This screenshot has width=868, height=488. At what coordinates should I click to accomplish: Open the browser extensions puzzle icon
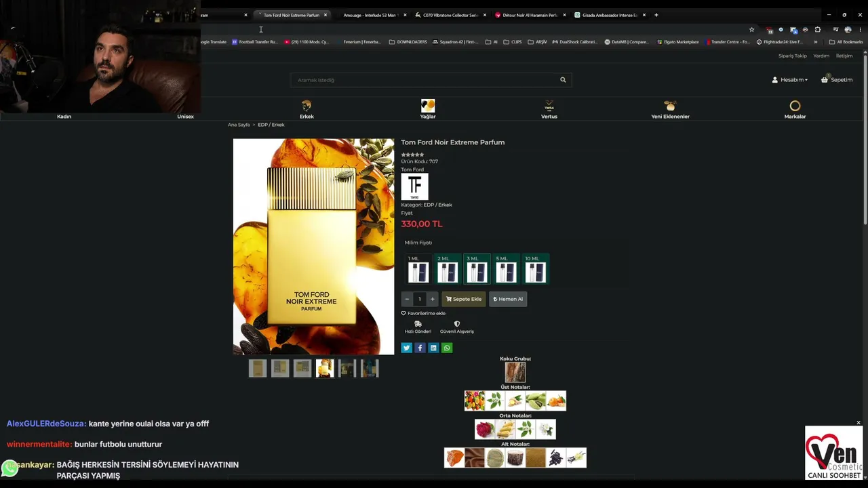point(818,30)
